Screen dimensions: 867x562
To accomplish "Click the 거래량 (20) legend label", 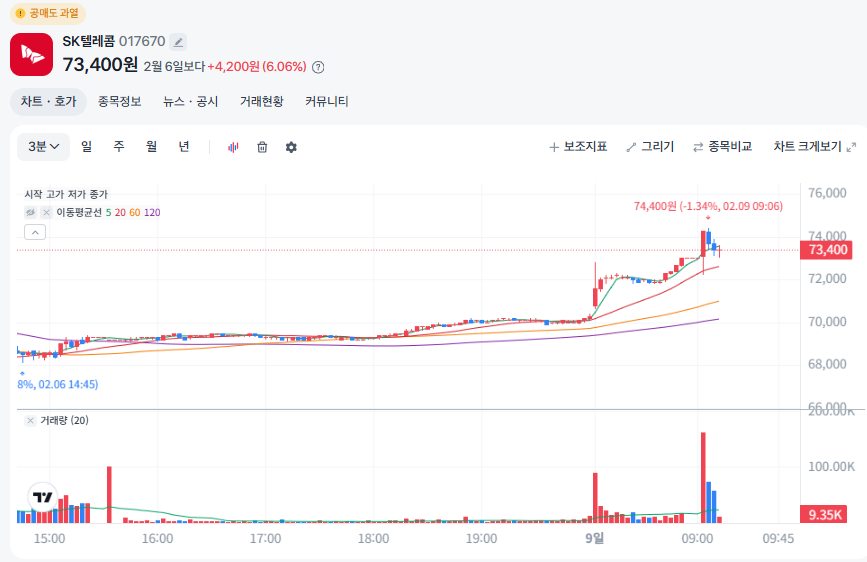I will click(x=64, y=420).
